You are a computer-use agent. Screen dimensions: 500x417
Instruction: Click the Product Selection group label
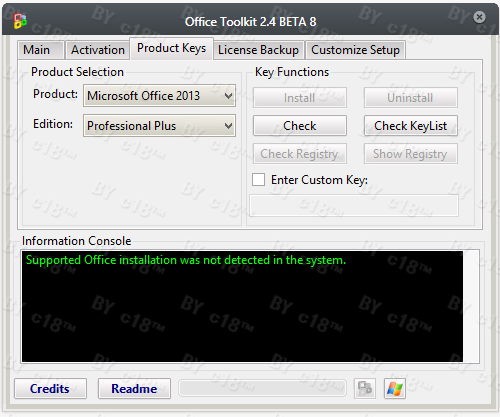(x=77, y=72)
